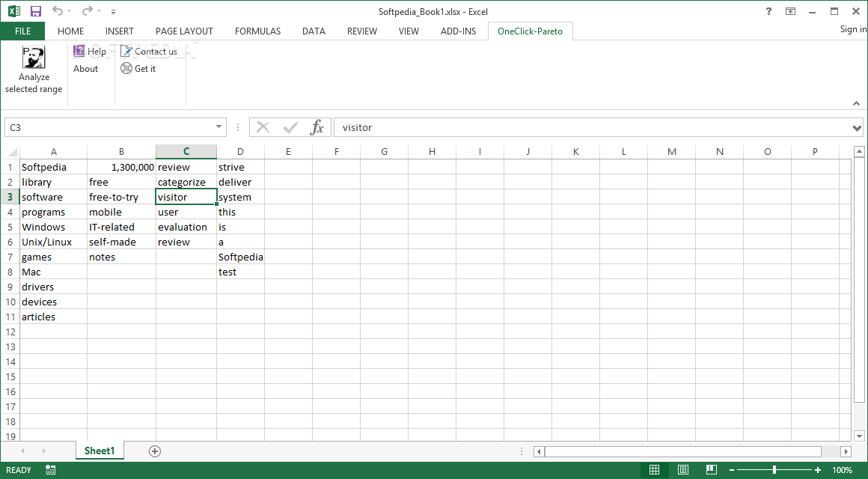Zoom out with the minus icon

click(732, 470)
